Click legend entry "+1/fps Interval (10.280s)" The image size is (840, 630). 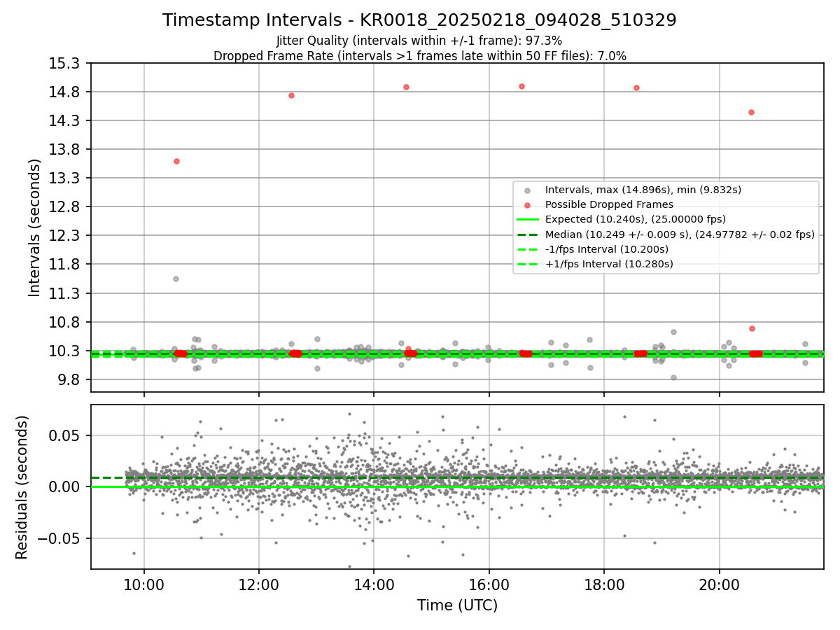coord(609,264)
